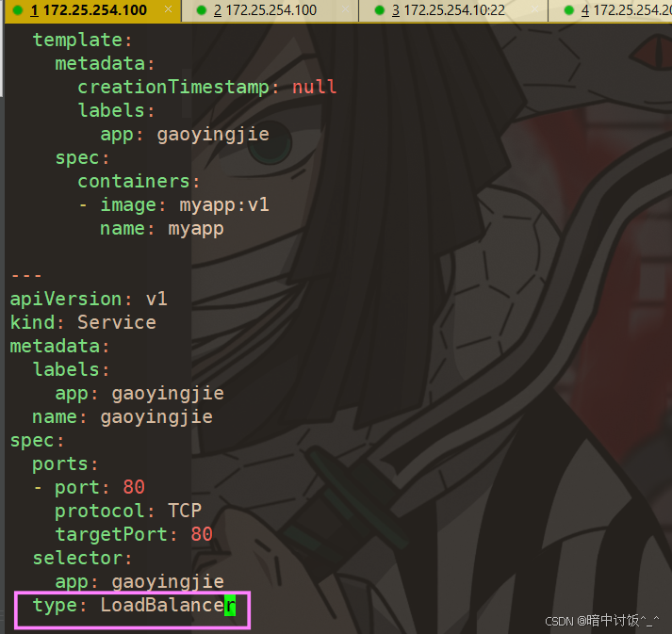The height and width of the screenshot is (634, 672).
Task: Click green status dot on tab 3
Action: 379,10
